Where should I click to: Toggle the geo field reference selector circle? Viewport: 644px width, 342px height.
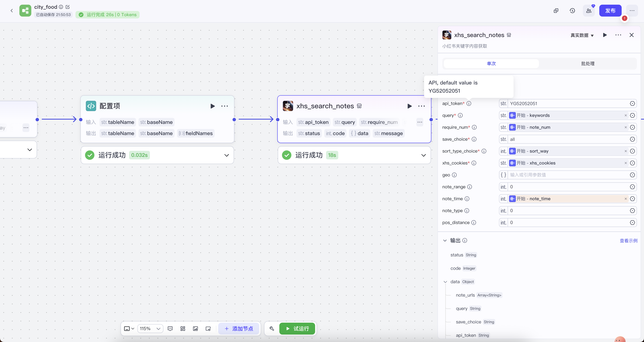pyautogui.click(x=632, y=175)
